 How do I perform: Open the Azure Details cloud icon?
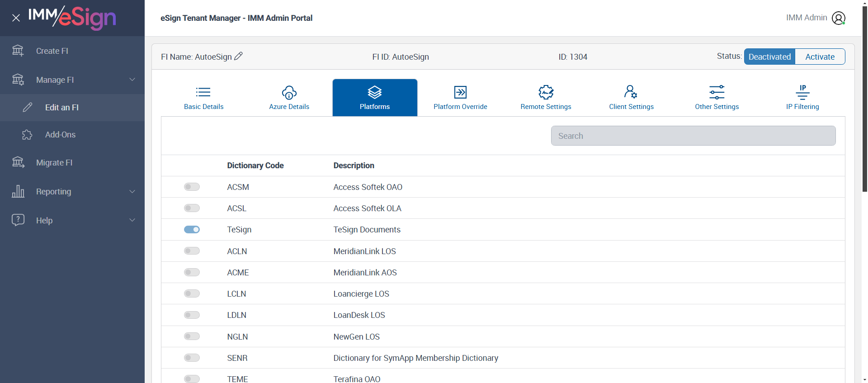pos(289,92)
